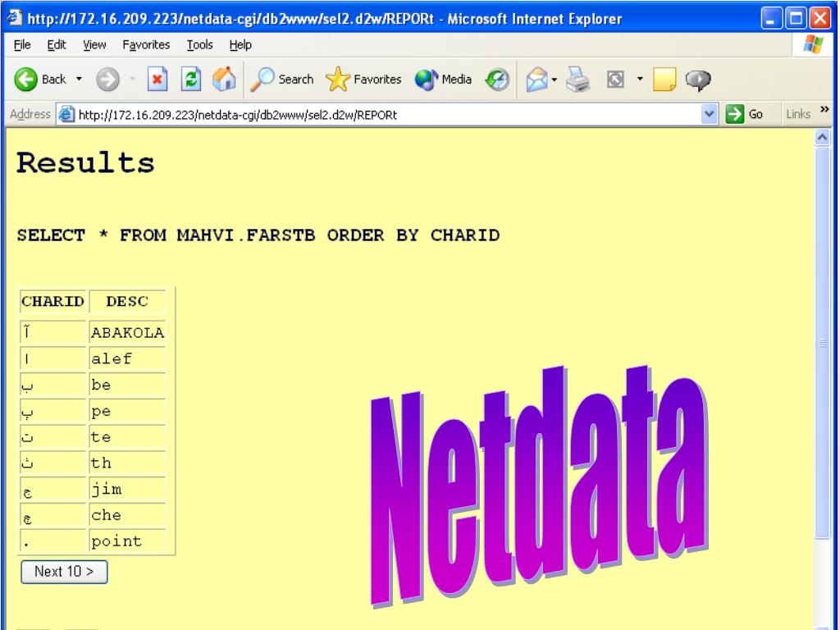Stop page loading with the Stop icon

[157, 80]
